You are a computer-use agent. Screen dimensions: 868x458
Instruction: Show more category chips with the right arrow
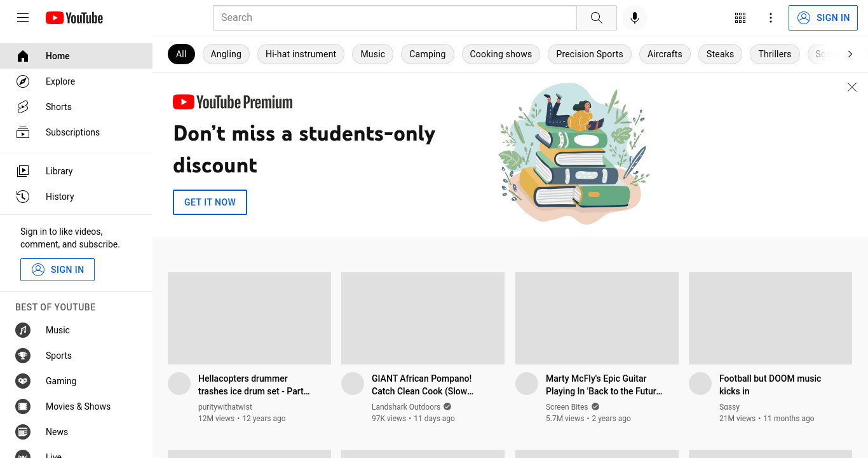(x=850, y=54)
